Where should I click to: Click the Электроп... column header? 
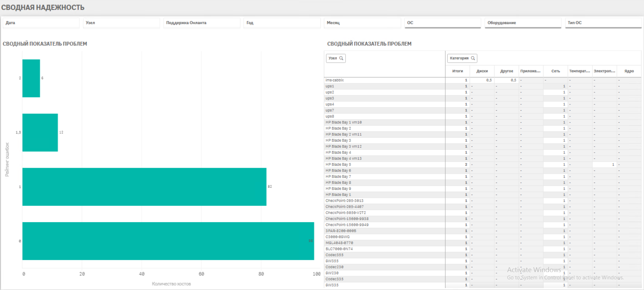coord(604,71)
